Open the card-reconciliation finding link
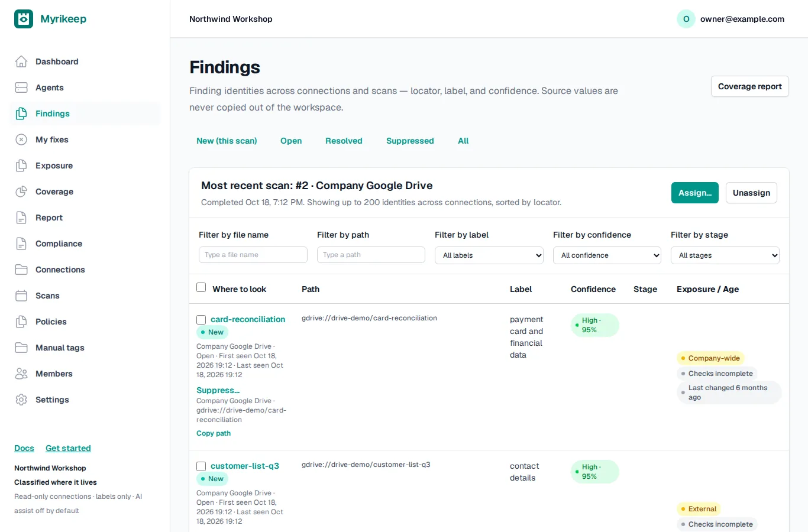The image size is (808, 532). click(248, 319)
